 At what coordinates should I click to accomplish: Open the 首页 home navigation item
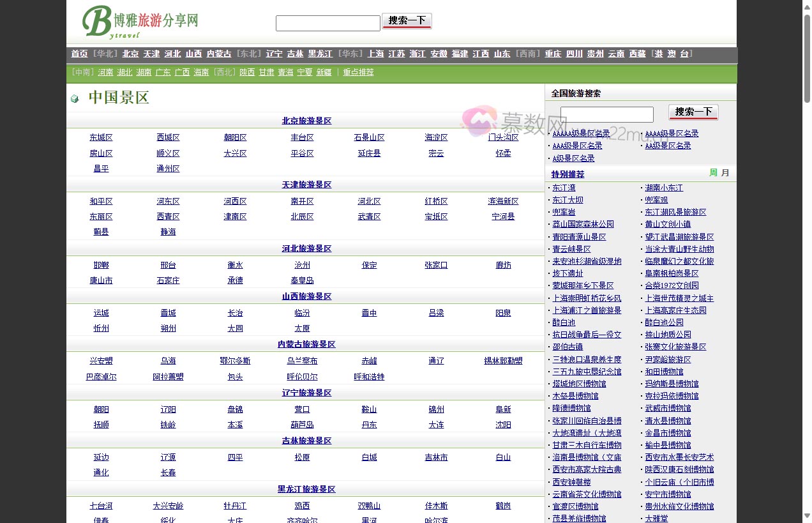(79, 54)
